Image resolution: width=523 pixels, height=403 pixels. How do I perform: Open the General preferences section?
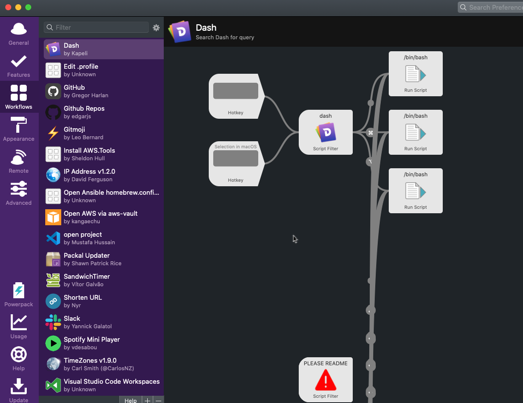[x=19, y=33]
